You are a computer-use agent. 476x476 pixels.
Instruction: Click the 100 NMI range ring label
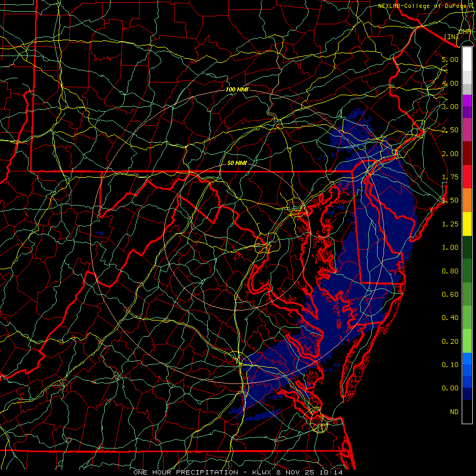coord(237,89)
